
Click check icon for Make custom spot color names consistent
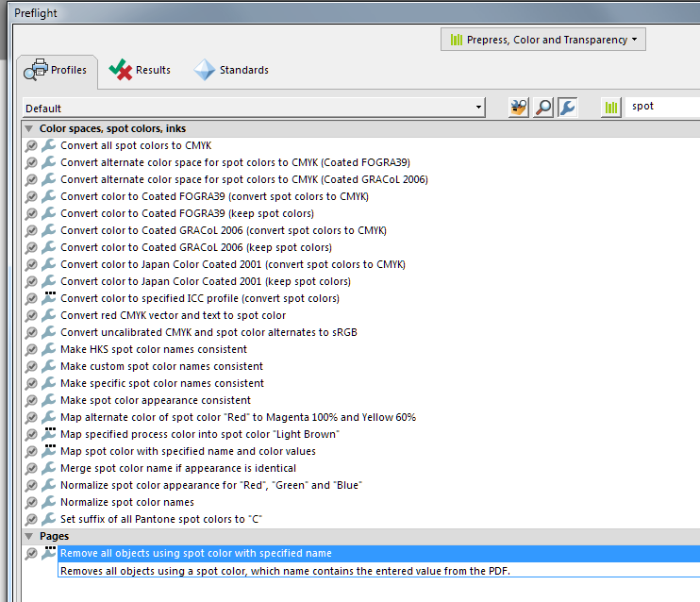[31, 367]
